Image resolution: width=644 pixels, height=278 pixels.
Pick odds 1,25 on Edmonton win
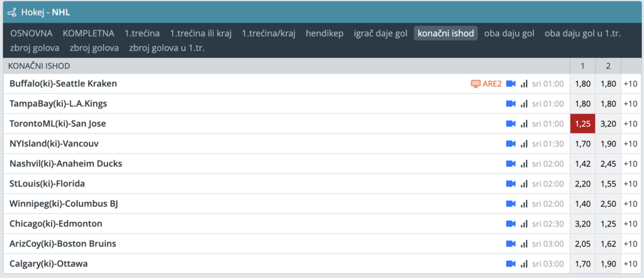point(609,224)
